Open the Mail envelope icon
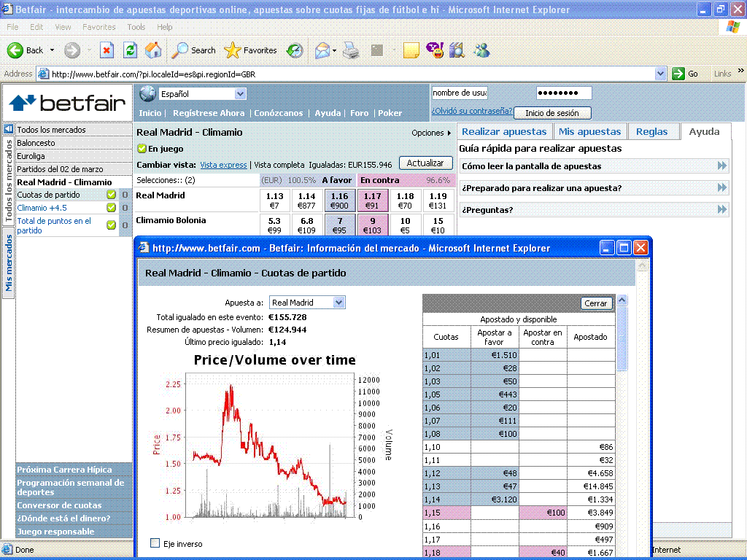747x560 pixels. 322,50
